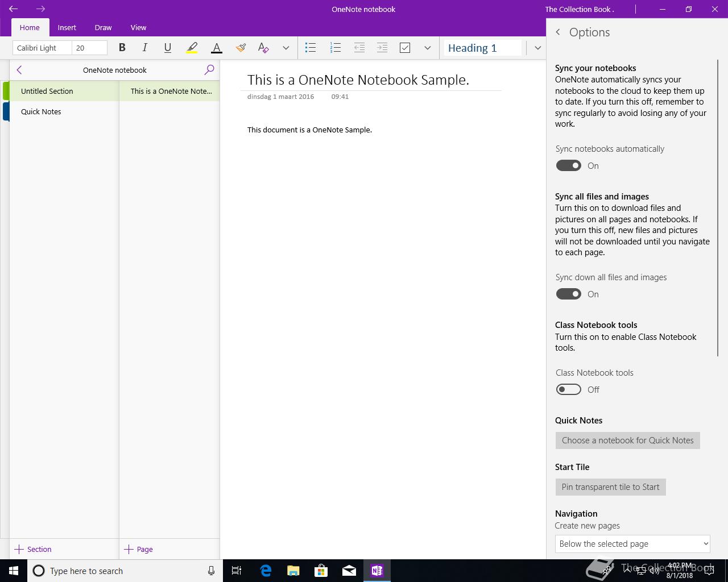
Task: Toggle Underline formatting
Action: coord(167,48)
